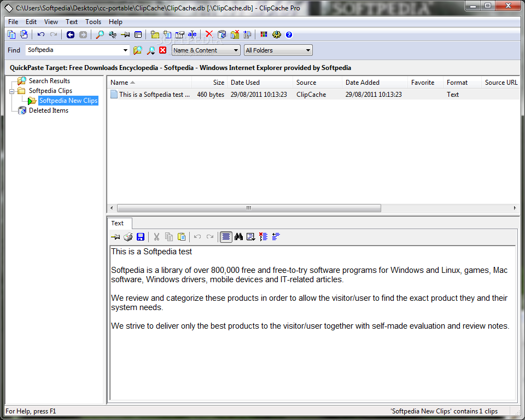Click the Find next magnifier icon in Find bar
This screenshot has width=525, height=420.
point(151,50)
